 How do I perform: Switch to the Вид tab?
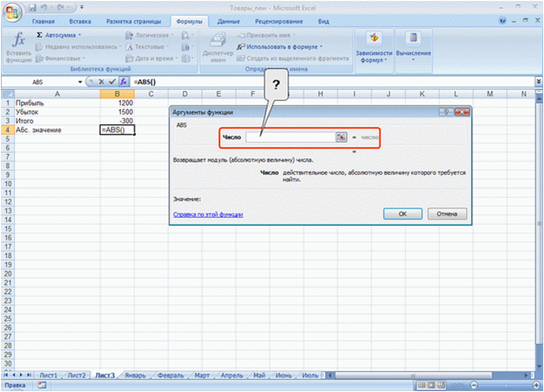point(323,22)
